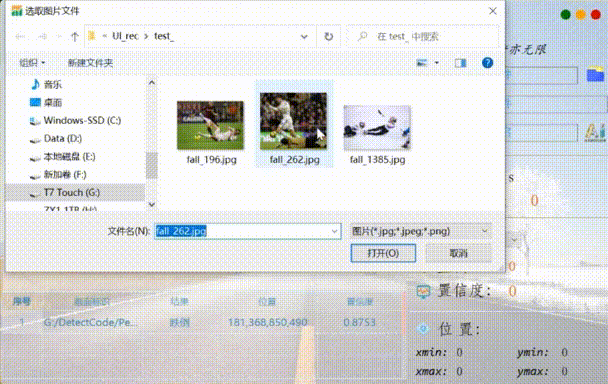Click blue folder icon in main window
Screen dimensions: 608x384
point(595,74)
